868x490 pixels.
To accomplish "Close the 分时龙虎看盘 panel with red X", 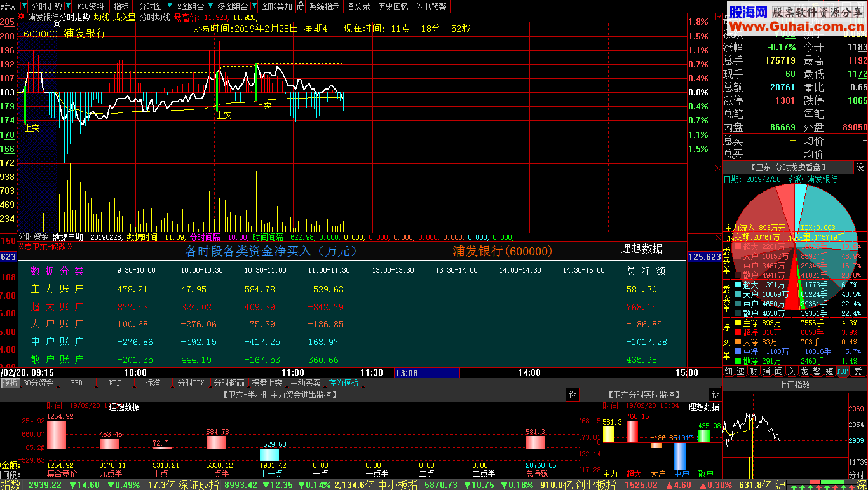I will [x=718, y=168].
